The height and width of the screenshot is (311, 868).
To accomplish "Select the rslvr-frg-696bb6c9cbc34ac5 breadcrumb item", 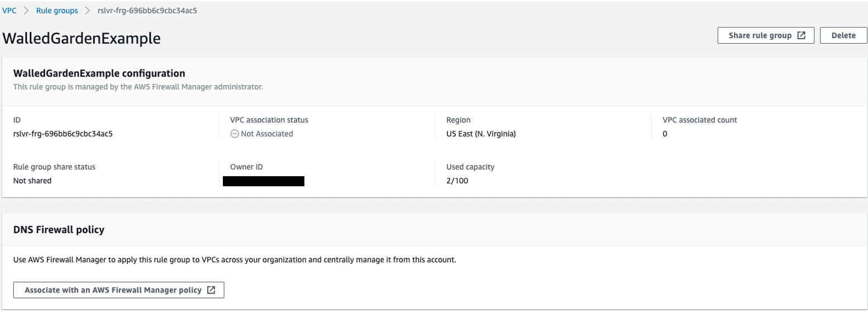I will pyautogui.click(x=146, y=11).
